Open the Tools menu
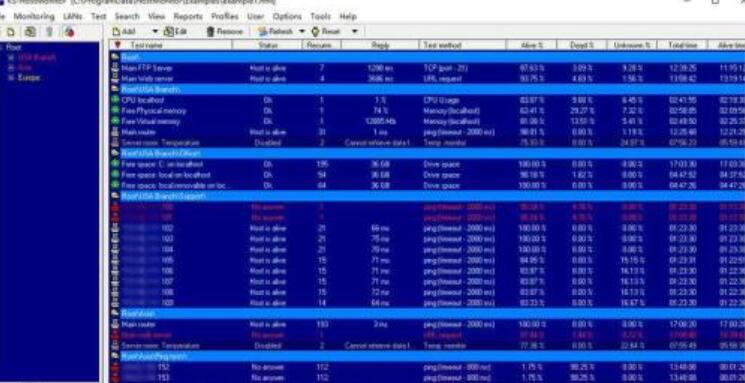 click(x=320, y=16)
